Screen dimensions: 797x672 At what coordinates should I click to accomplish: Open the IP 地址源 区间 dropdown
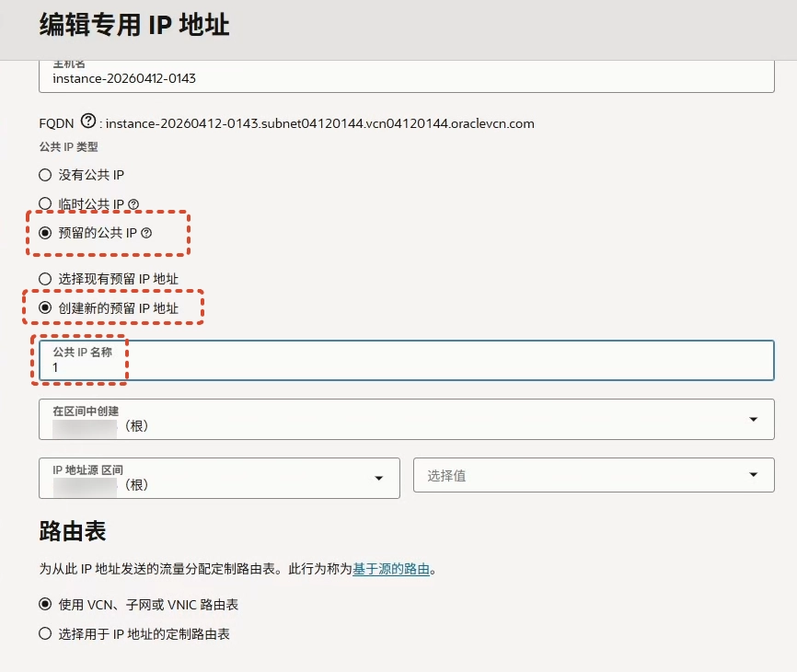click(x=378, y=478)
